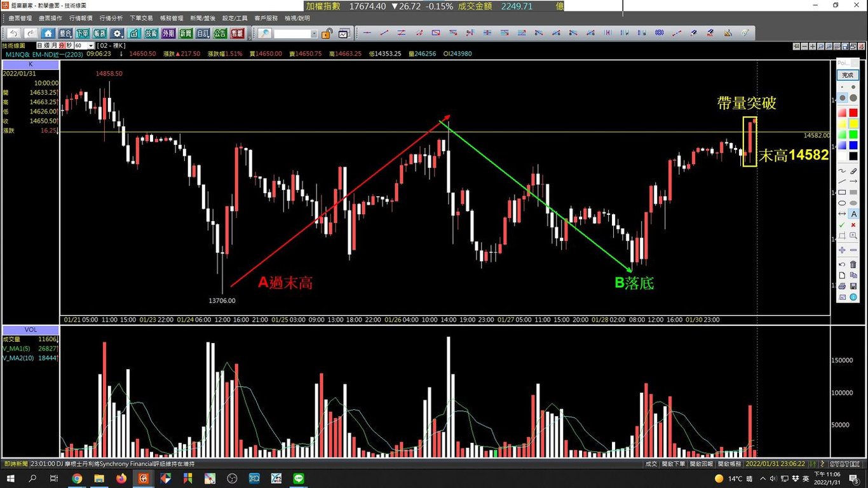The height and width of the screenshot is (488, 868).
Task: Click the magnifier search symbol icon
Action: (264, 33)
